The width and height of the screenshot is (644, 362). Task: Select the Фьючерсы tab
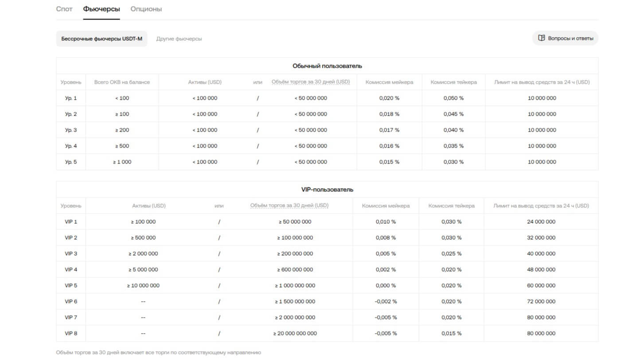101,9
